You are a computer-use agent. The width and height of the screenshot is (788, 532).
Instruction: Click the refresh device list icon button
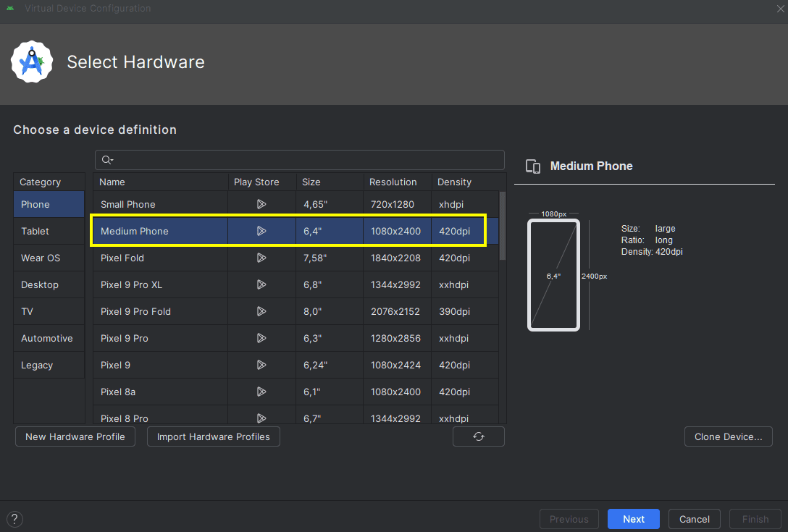pyautogui.click(x=478, y=436)
